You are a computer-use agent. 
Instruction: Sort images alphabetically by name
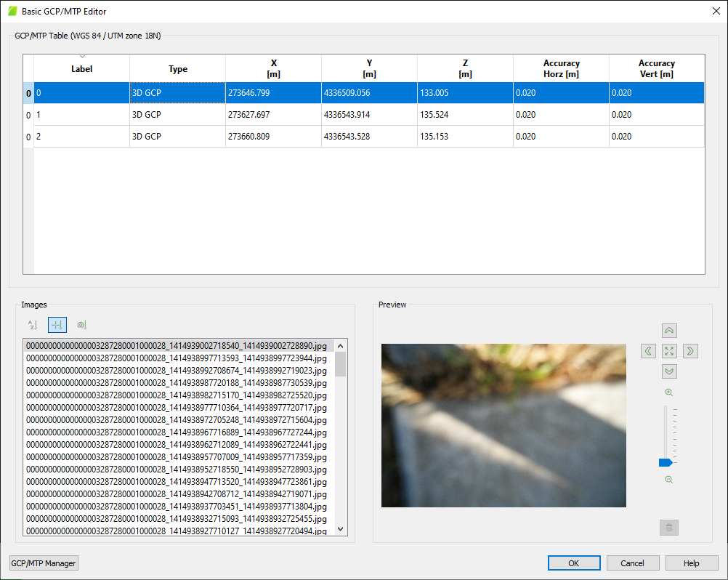[31, 326]
